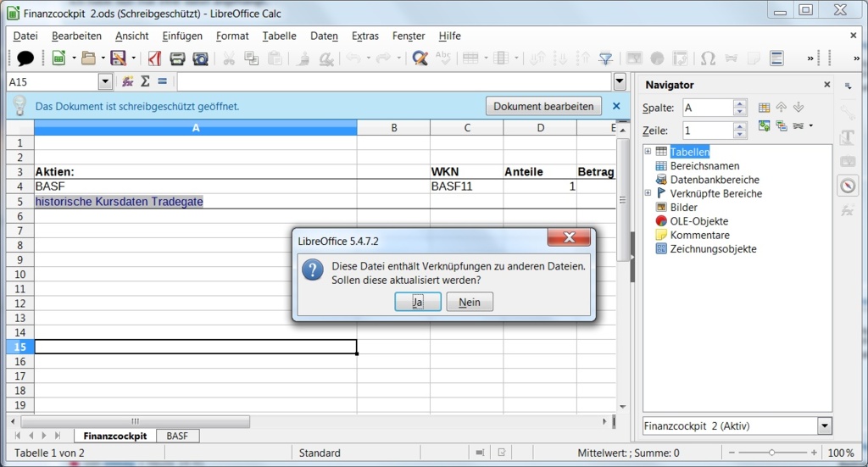
Task: Open a file with the folder icon
Action: [x=88, y=58]
